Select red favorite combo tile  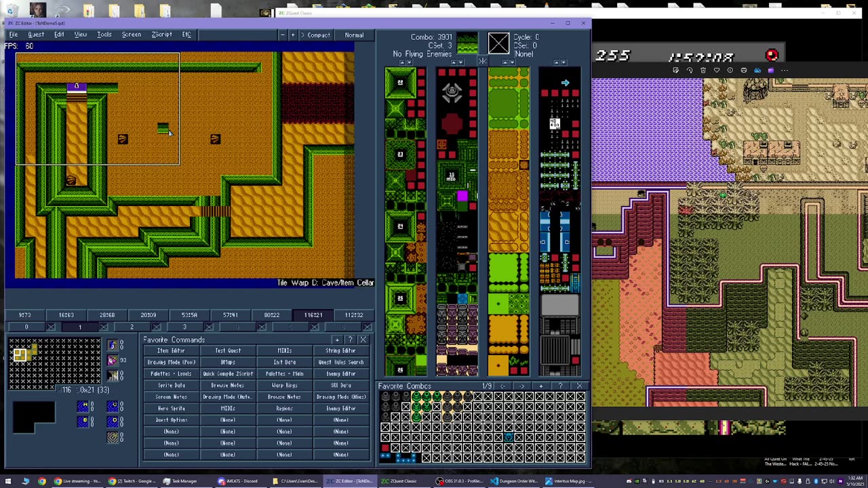coord(385,447)
